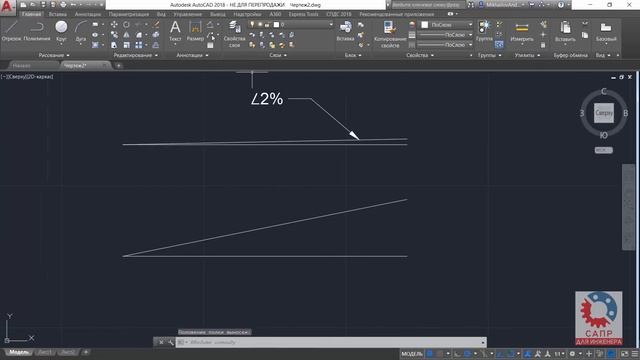The image size is (640, 360).
Task: Expand the Рисование panel
Action: point(54,55)
